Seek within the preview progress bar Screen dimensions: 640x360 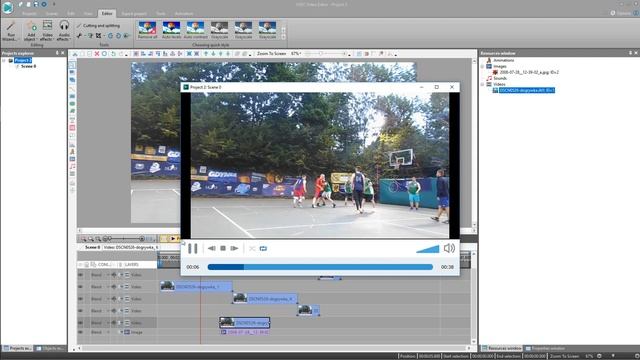320,267
